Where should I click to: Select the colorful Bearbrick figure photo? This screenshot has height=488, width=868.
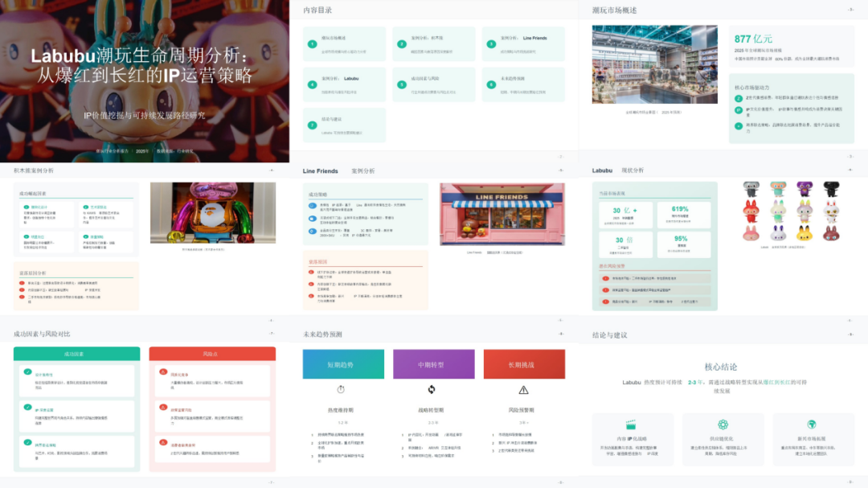point(213,213)
